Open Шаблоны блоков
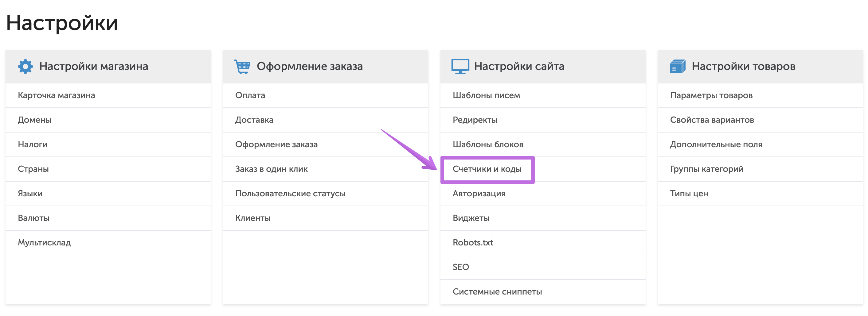This screenshot has height=316, width=868. [488, 145]
